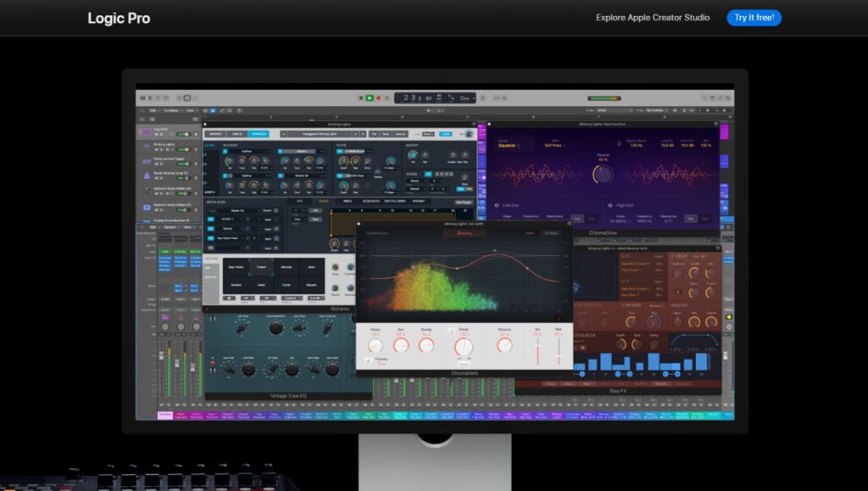Toggle the Low Cut power button

click(x=496, y=204)
